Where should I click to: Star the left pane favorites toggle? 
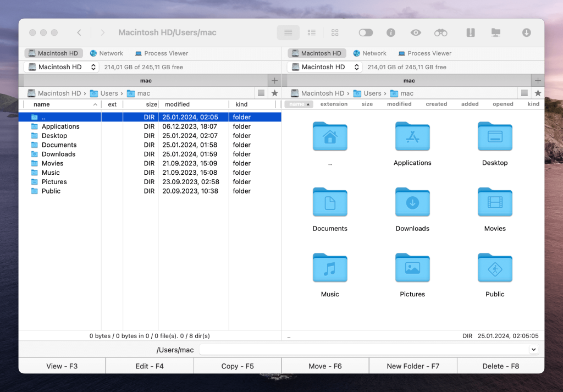click(274, 93)
